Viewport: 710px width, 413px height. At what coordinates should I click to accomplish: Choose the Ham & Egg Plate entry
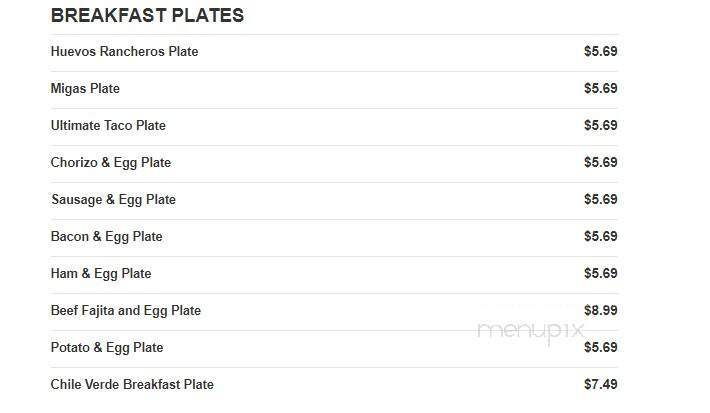(x=101, y=274)
